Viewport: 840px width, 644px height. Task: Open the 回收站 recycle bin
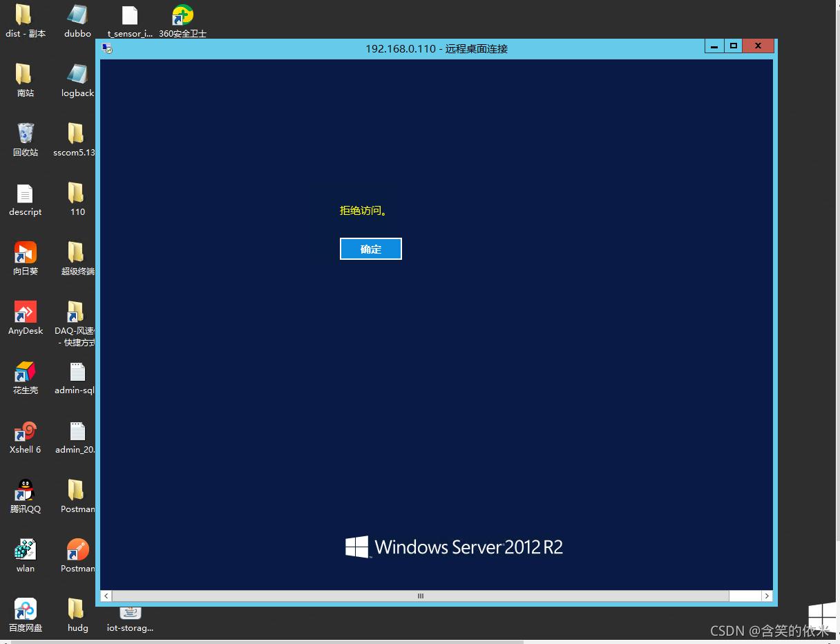coord(26,133)
